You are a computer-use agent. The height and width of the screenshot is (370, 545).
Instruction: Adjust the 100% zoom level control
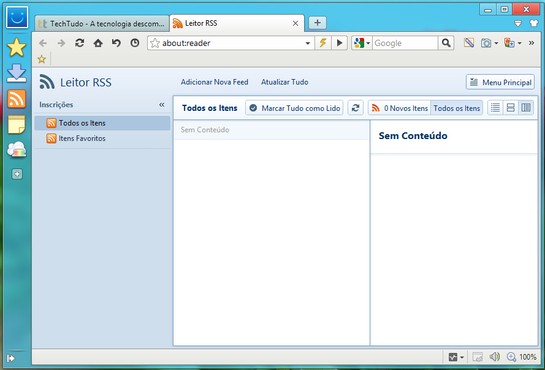point(522,357)
